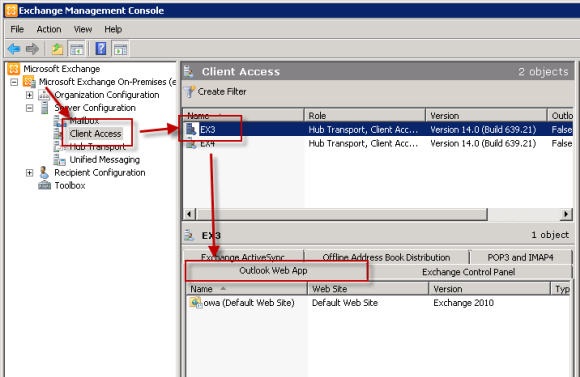Click the Create Filter funnel icon
580x377 pixels.
(189, 91)
